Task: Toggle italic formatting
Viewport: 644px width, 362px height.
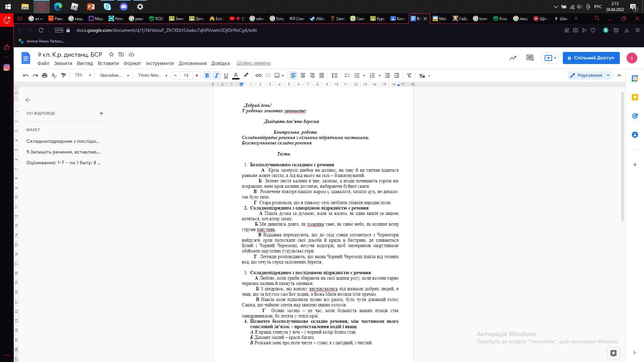Action: pyautogui.click(x=216, y=76)
